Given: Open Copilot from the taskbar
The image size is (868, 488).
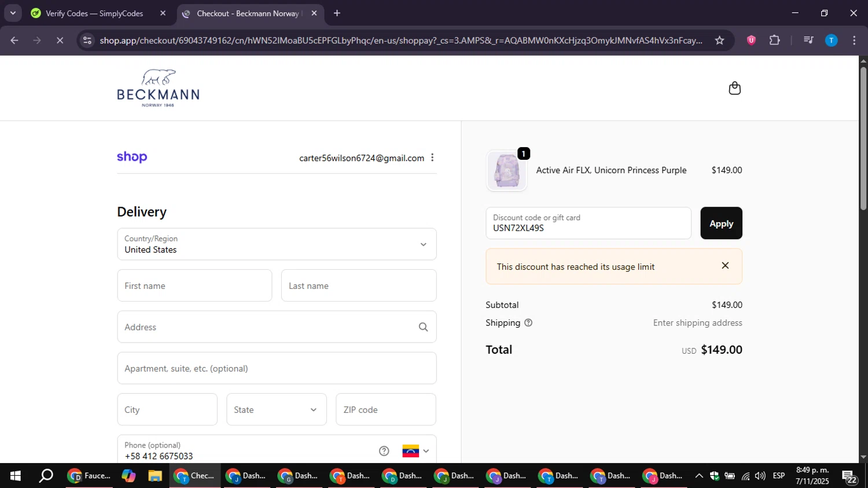Looking at the screenshot, I should (x=128, y=476).
